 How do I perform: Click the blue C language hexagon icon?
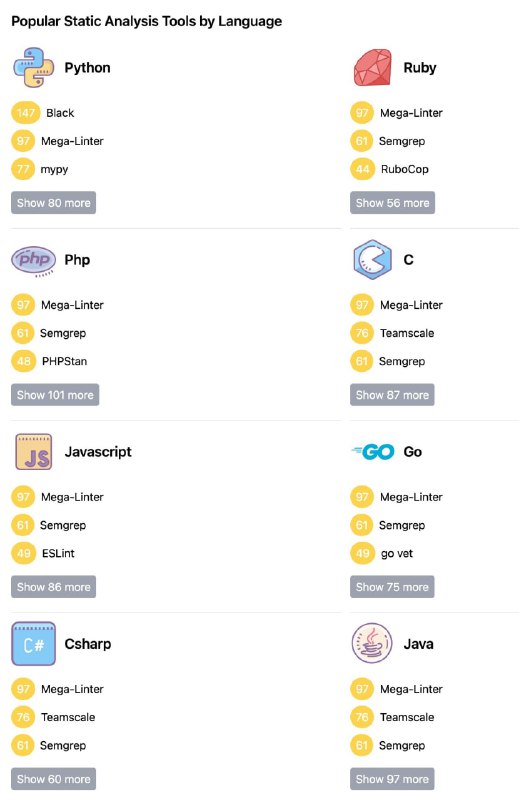pos(373,260)
